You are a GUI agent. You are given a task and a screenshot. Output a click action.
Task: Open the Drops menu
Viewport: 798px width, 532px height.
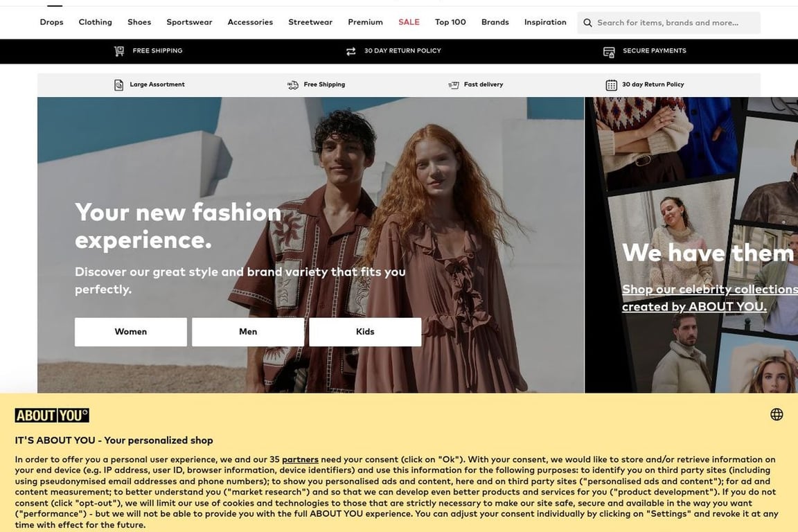click(51, 22)
